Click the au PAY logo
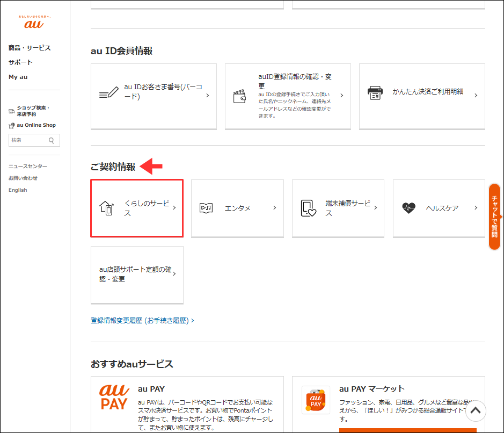 (113, 397)
